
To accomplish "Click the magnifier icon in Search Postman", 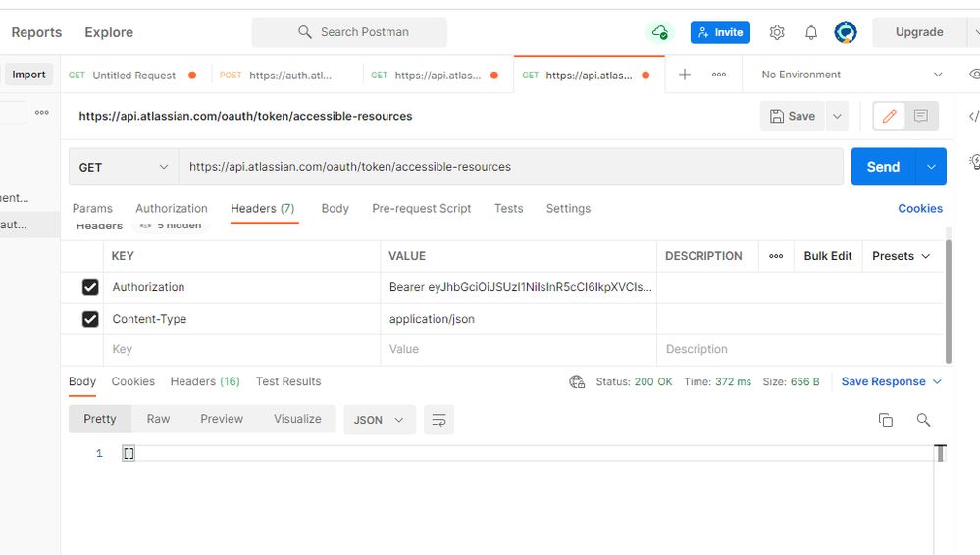I will 305,32.
